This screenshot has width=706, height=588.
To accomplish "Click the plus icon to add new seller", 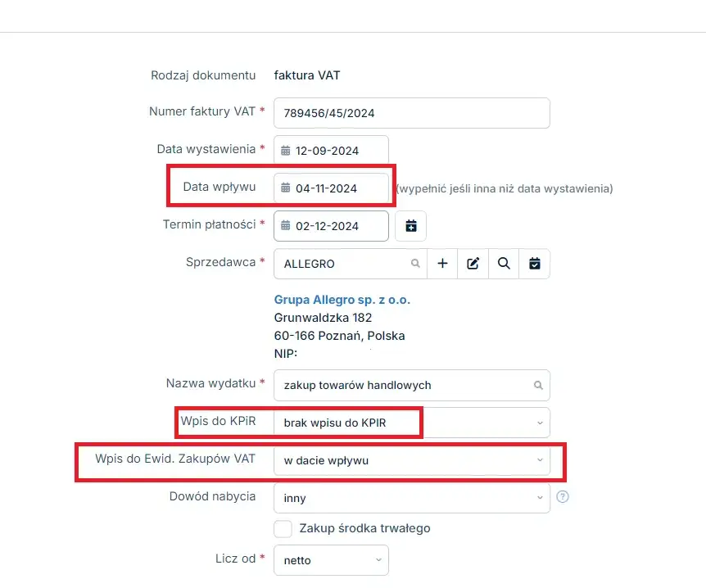I will click(x=442, y=264).
